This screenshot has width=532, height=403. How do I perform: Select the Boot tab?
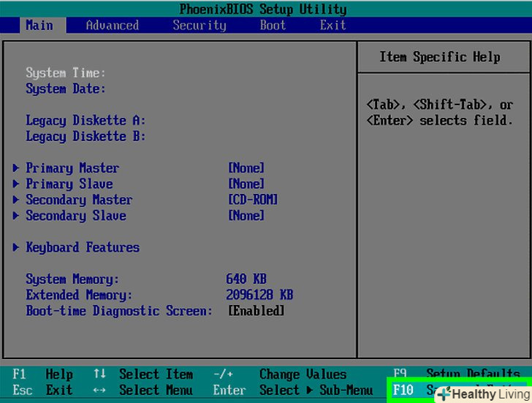pos(273,25)
